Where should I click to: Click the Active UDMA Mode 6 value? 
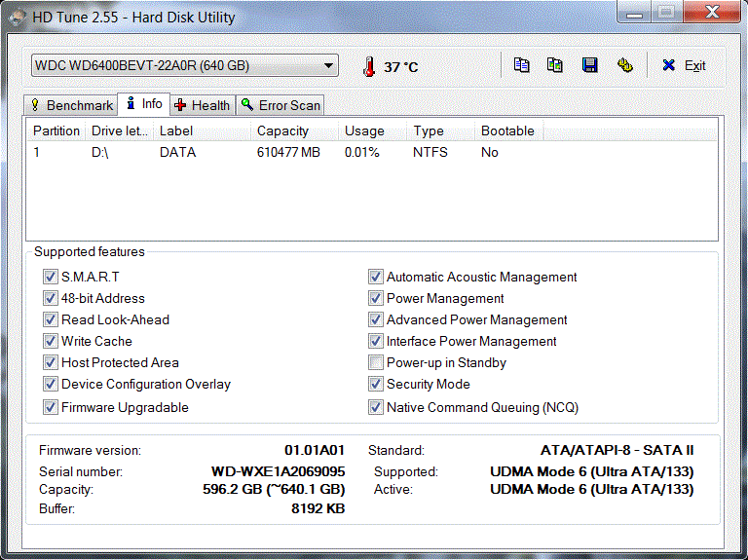pyautogui.click(x=591, y=489)
